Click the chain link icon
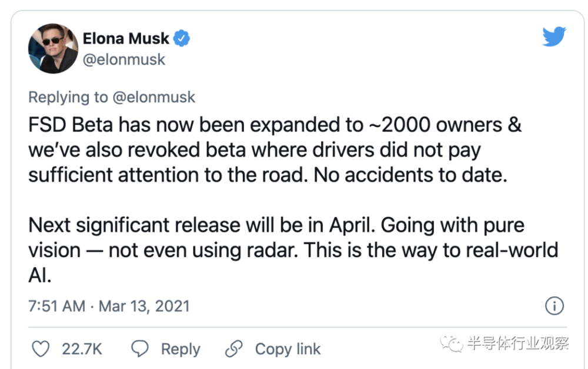This screenshot has height=369, width=588. click(x=234, y=349)
